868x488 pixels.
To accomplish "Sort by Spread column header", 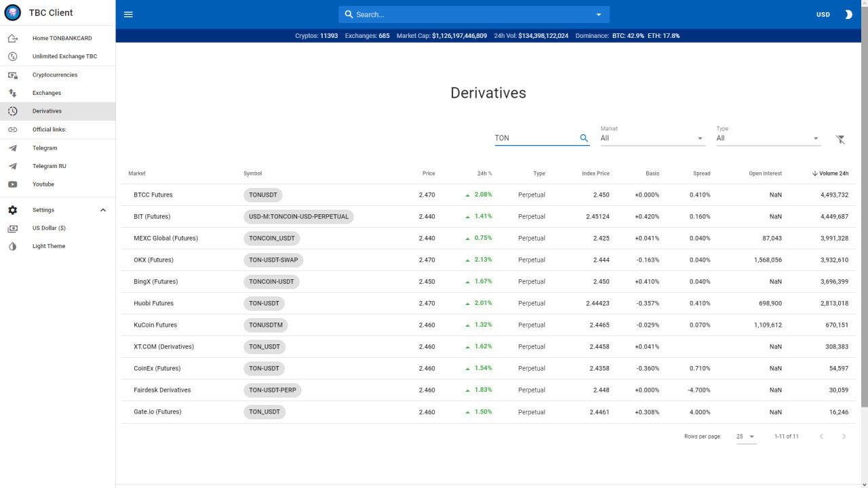I will (x=702, y=174).
